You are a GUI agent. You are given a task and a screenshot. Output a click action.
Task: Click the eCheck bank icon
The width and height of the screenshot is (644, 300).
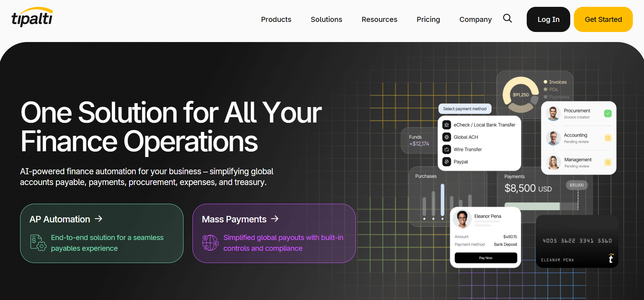point(446,125)
